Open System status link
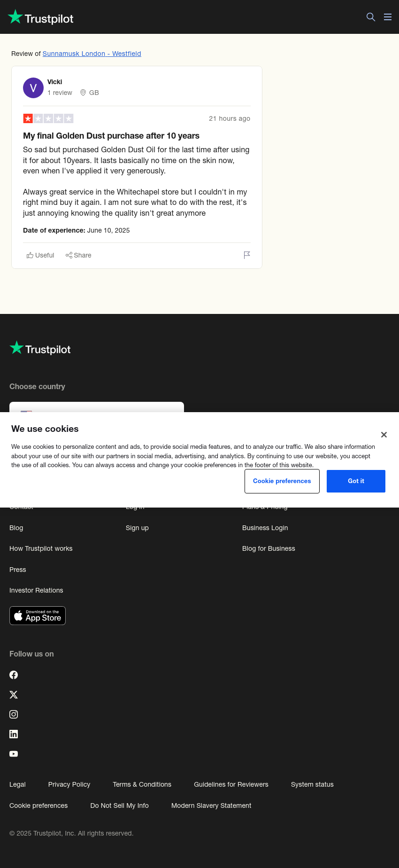The image size is (399, 868). 312,784
